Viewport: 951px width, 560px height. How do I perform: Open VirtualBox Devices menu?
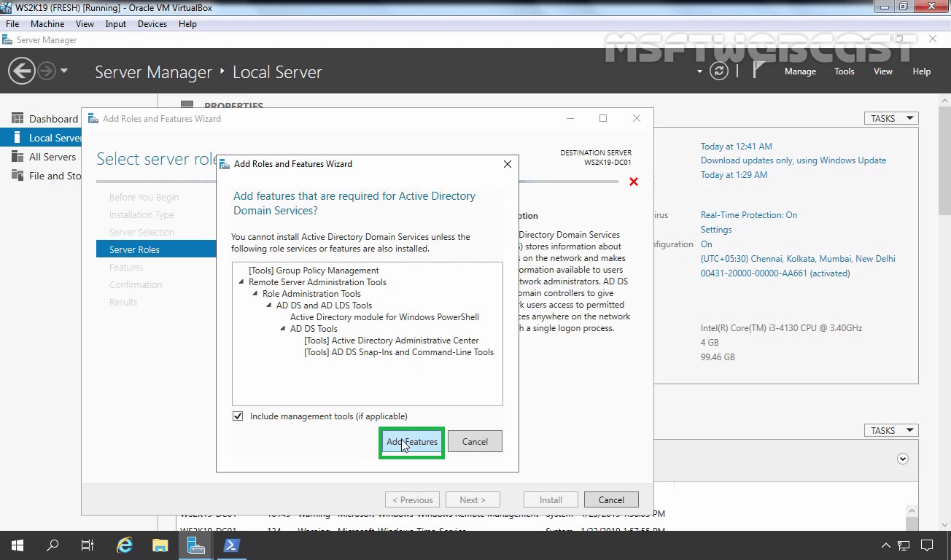152,24
